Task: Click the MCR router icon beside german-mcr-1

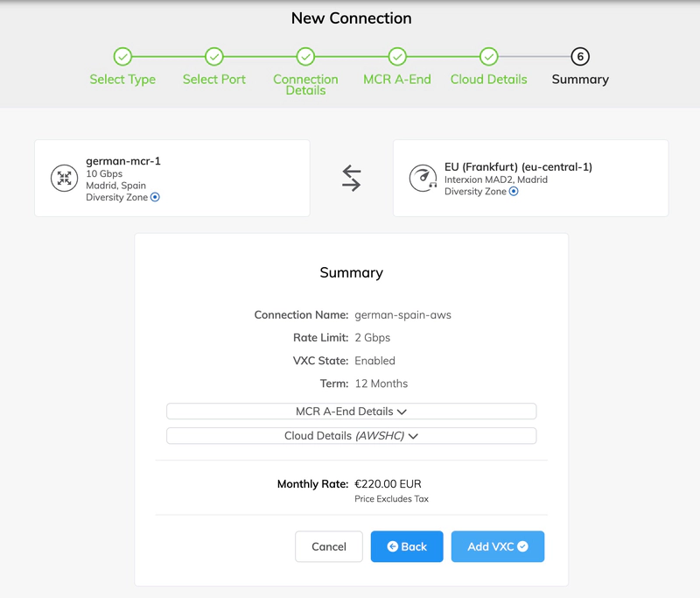Action: 64,178
